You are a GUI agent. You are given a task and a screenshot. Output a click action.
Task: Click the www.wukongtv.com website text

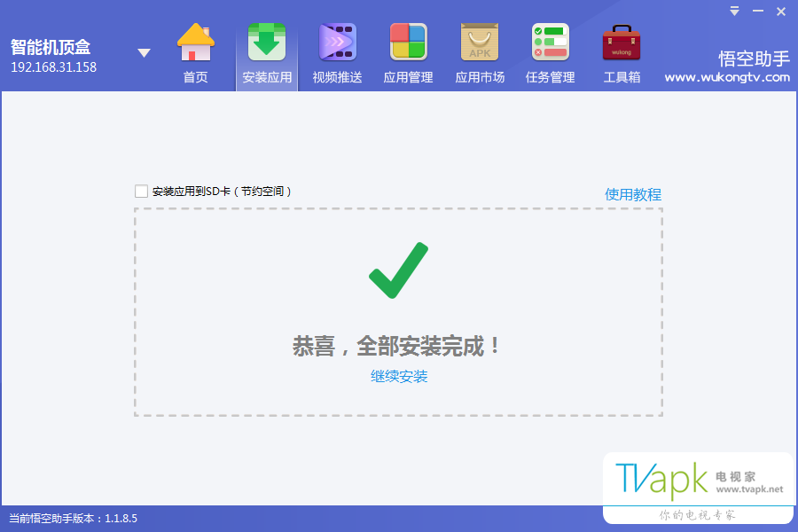tap(727, 77)
